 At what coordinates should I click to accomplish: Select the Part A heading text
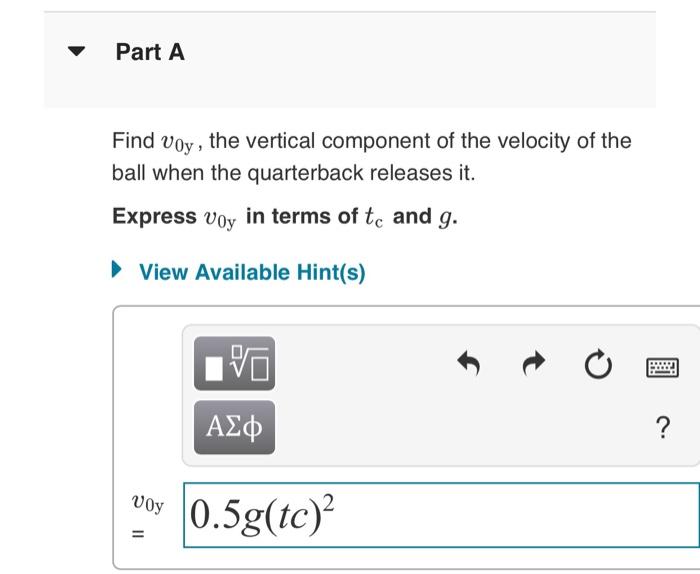click(150, 52)
